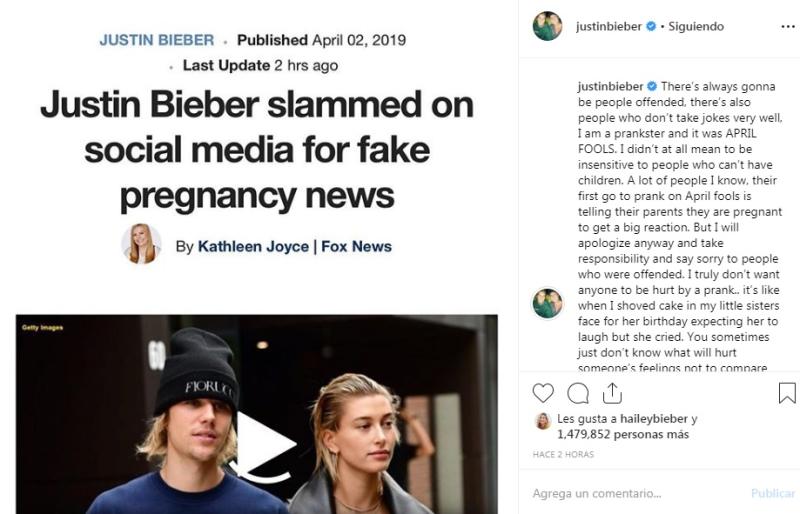Share the post using the share icon
The image size is (800, 514).
(x=612, y=392)
